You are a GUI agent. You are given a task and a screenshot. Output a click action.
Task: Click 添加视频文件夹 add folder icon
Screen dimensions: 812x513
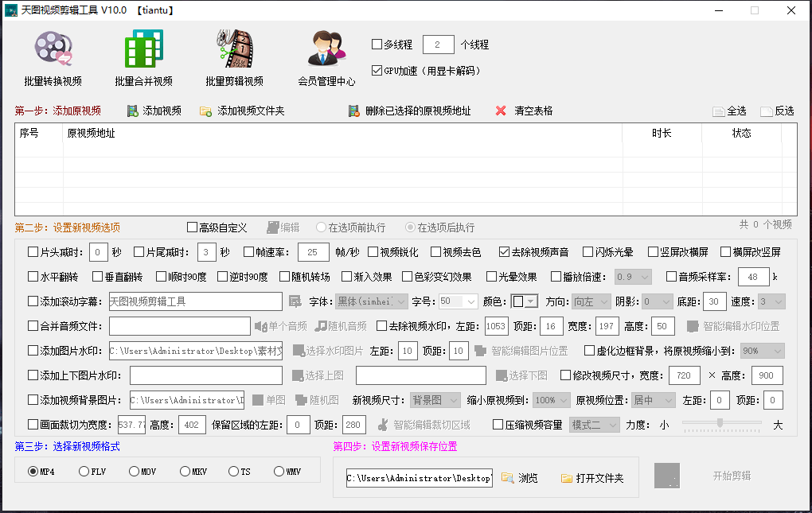tap(205, 111)
